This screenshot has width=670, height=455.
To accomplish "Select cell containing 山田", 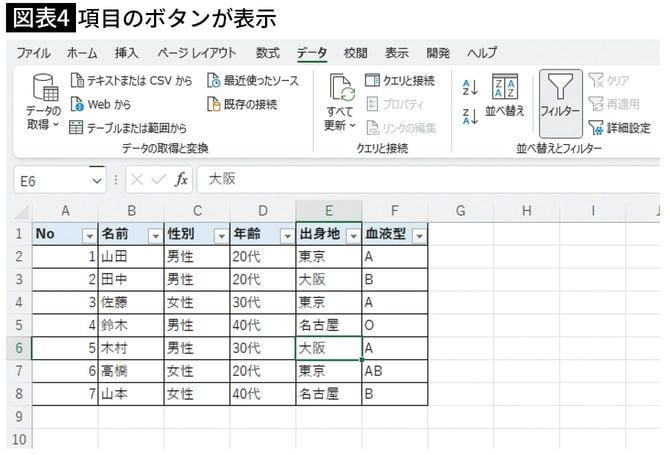I will click(131, 257).
